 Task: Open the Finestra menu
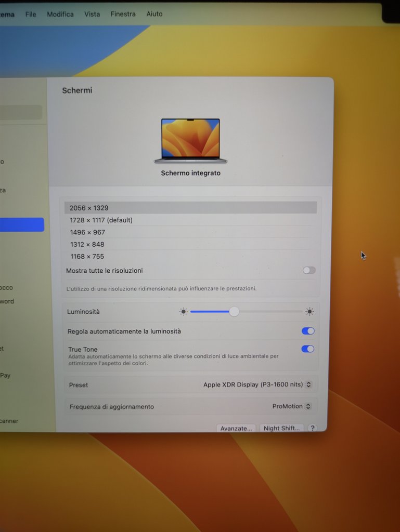[123, 14]
